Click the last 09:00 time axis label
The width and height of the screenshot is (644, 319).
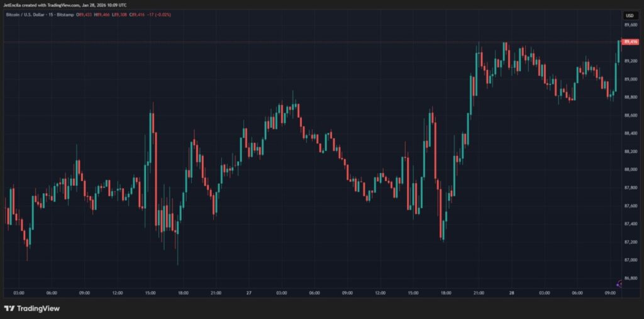(x=609, y=293)
